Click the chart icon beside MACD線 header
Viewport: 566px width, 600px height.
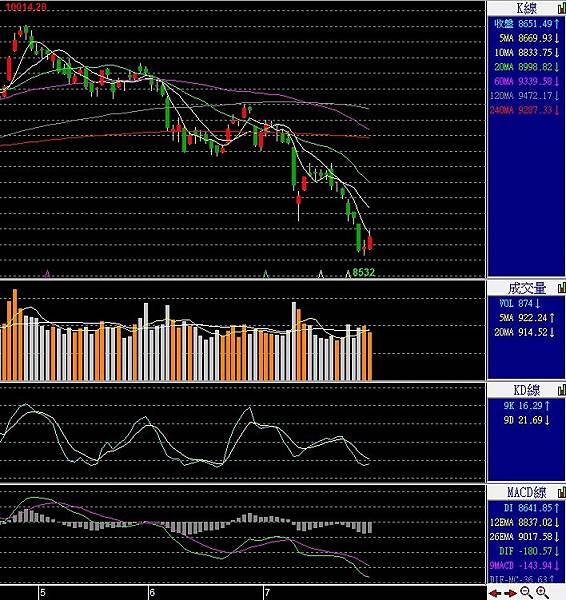click(x=561, y=492)
